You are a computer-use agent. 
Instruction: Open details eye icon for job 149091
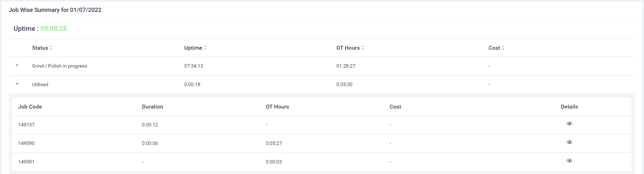(x=569, y=161)
